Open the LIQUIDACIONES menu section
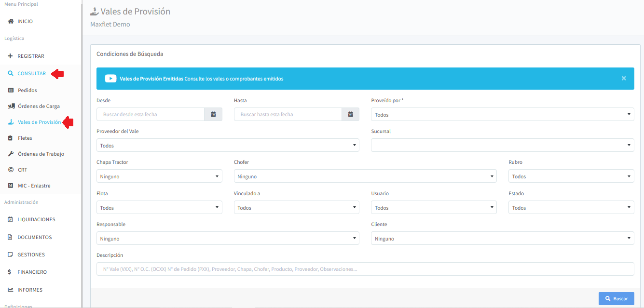644x308 pixels. 36,219
